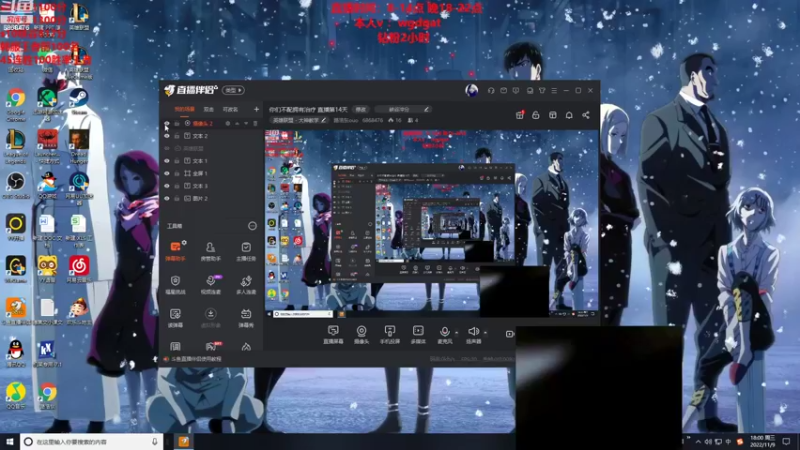This screenshot has width=800, height=450.
Task: Select the orange active scene tab
Action: [184, 109]
